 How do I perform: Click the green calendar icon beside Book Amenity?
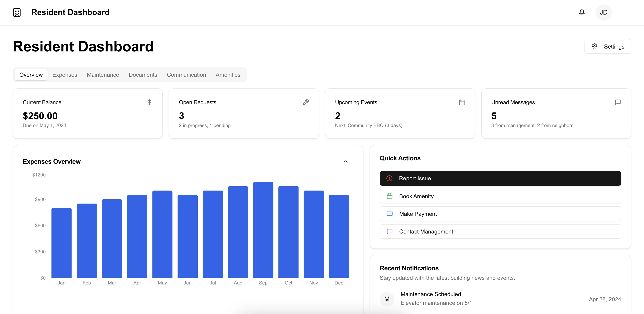point(390,196)
